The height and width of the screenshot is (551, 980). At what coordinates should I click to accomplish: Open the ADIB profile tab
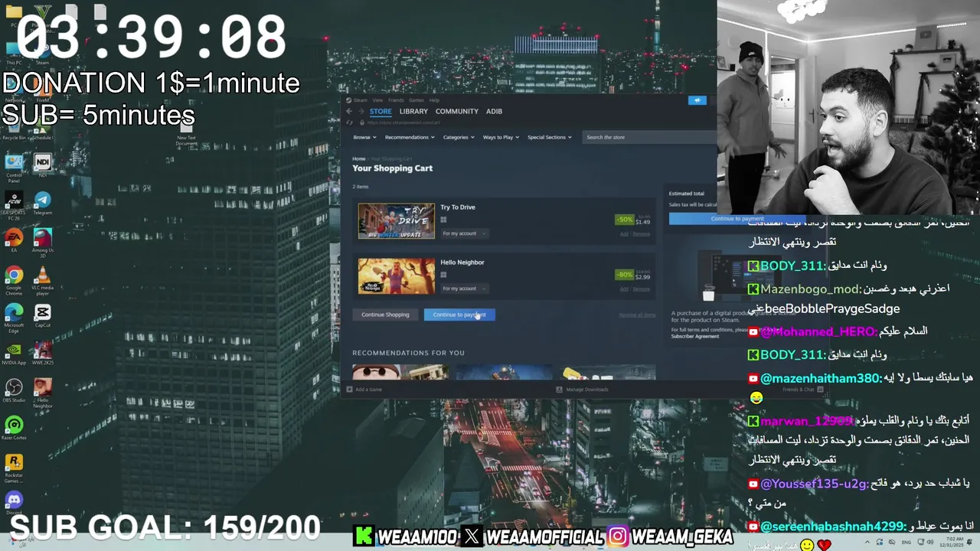[494, 112]
